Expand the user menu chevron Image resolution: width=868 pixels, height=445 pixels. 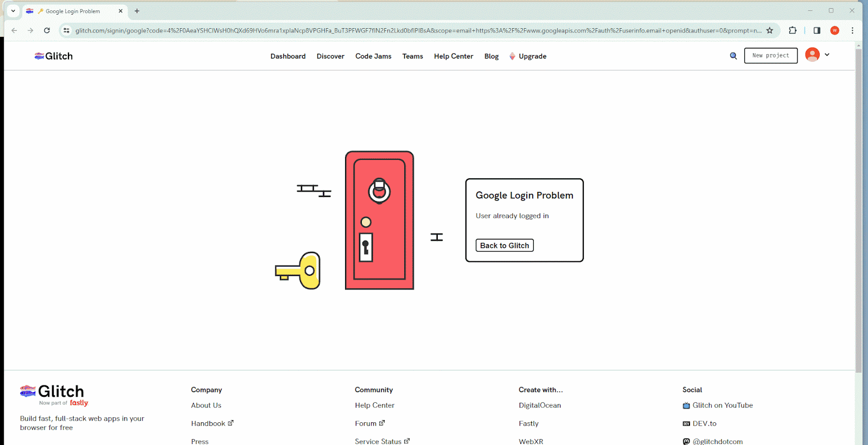(827, 55)
